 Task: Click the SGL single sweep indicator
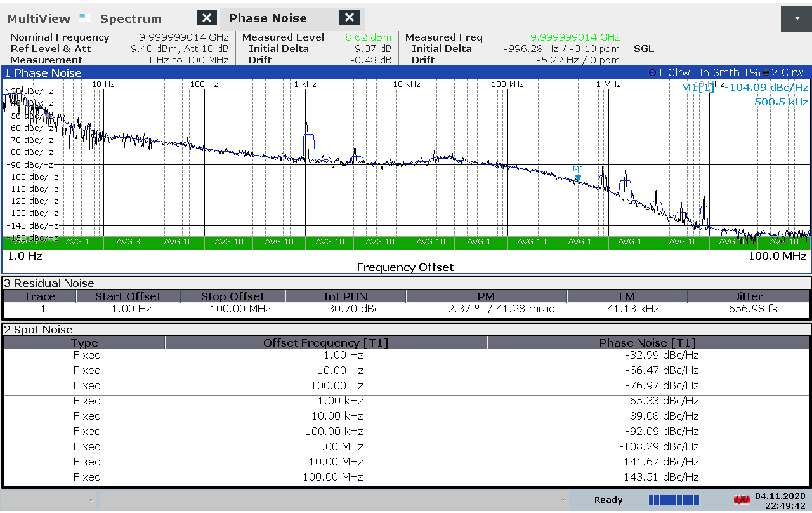click(x=643, y=48)
